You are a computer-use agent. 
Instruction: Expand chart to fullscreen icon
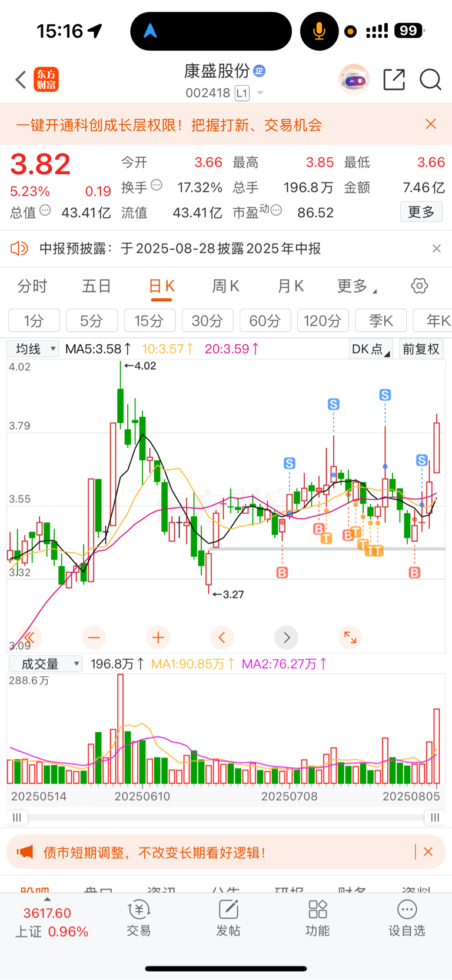point(350,637)
